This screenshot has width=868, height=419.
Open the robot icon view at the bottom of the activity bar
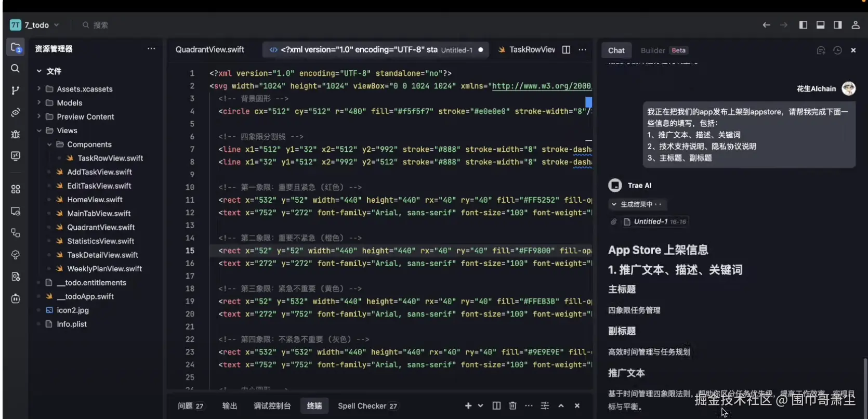pyautogui.click(x=15, y=298)
